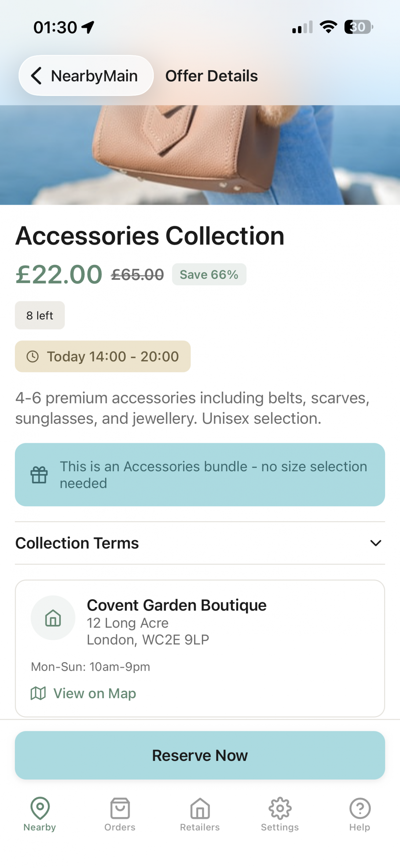Viewport: 400px width, 868px height.
Task: Tap the 8 left stock badge
Action: pyautogui.click(x=40, y=315)
